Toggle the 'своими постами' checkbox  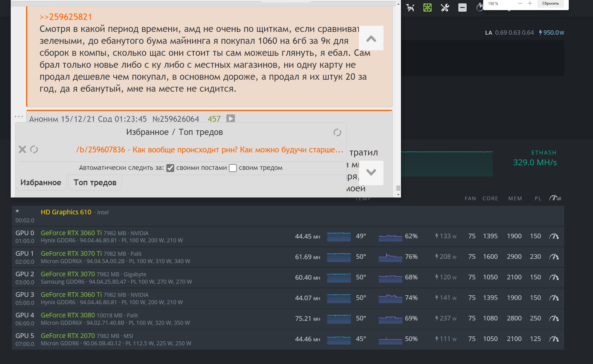(170, 168)
